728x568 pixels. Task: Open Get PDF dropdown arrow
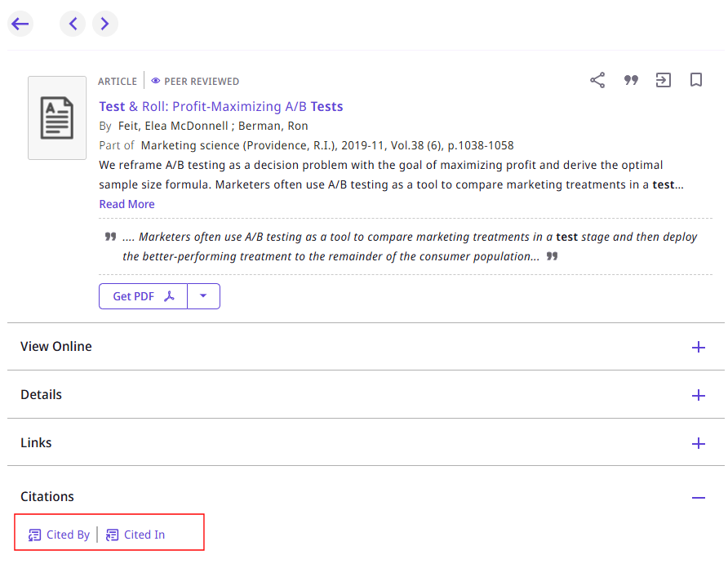point(204,296)
